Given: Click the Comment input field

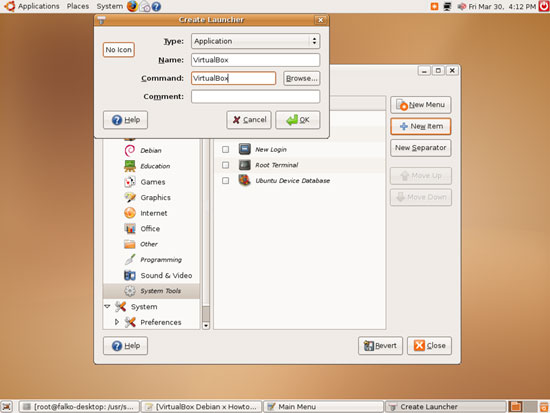Looking at the screenshot, I should tap(255, 96).
